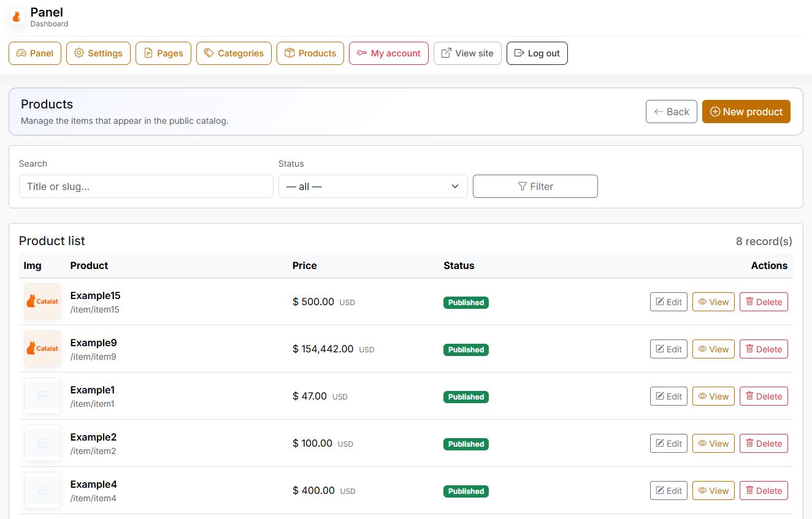Screen dimensions: 812x519
Task: View the Example9 product
Action: [x=713, y=349]
